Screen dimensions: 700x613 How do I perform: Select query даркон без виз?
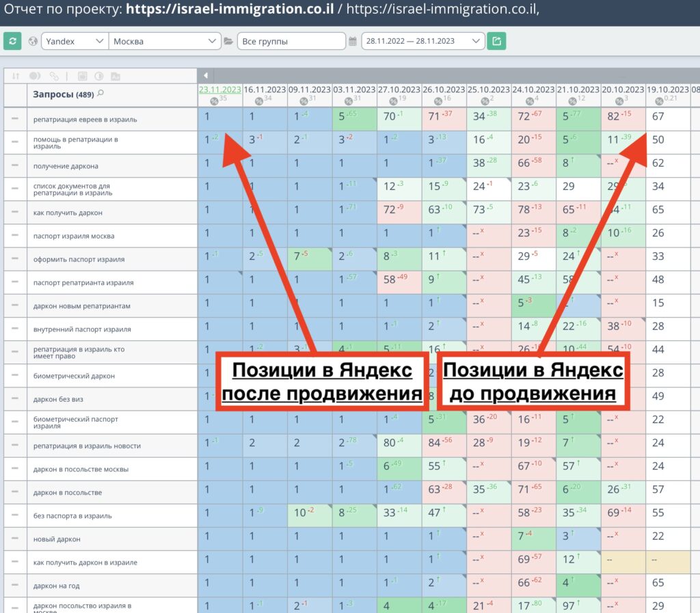[58, 399]
